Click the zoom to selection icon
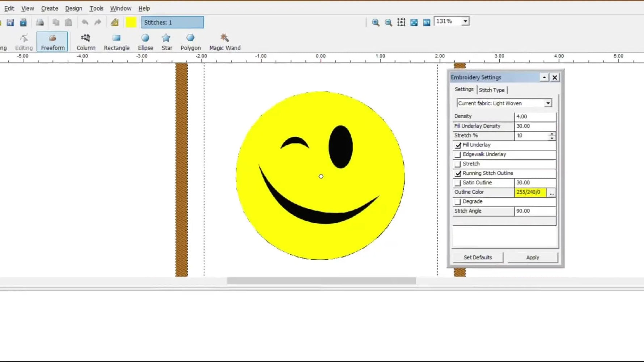 coord(401,22)
